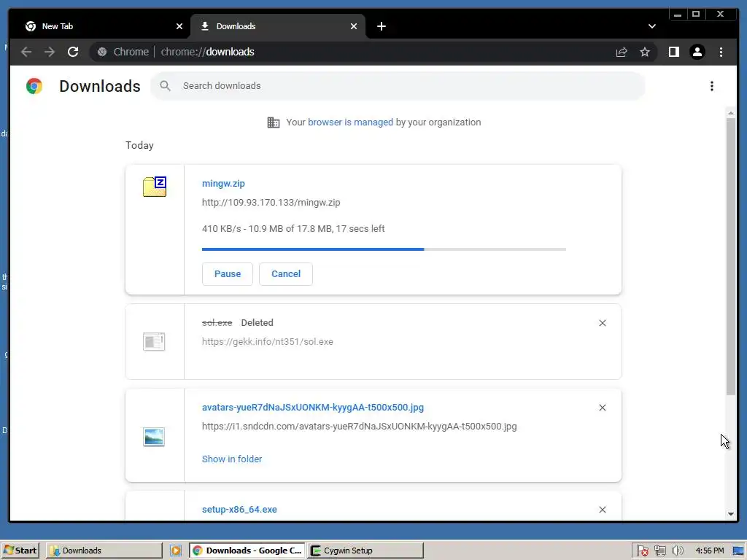Select the Downloads browser tab
This screenshot has width=747, height=560.
278,27
